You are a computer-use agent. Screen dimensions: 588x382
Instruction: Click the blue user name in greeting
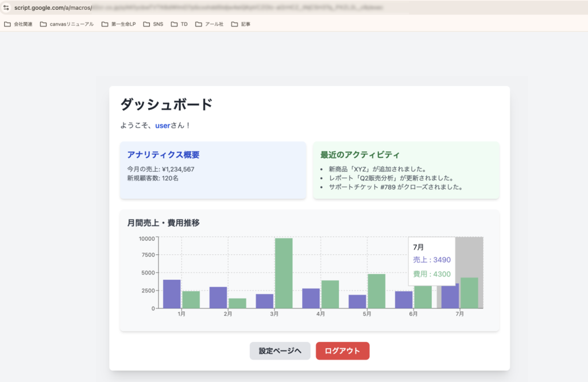click(163, 125)
